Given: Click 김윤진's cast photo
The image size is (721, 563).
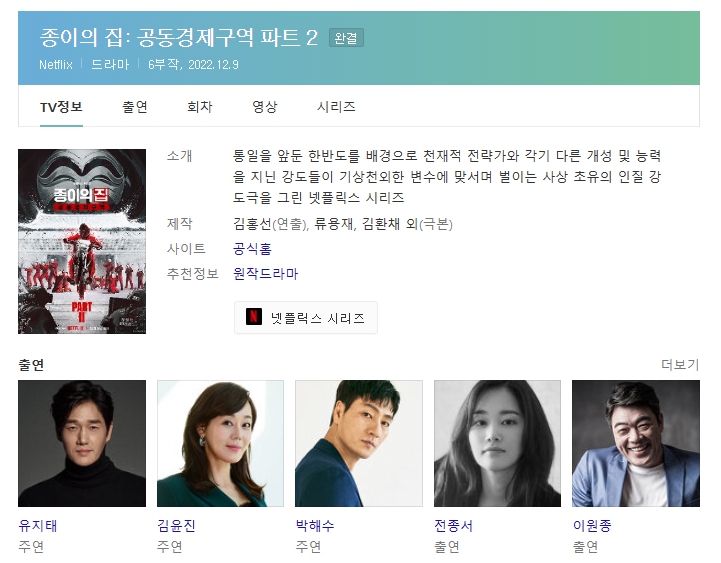Looking at the screenshot, I should 220,443.
